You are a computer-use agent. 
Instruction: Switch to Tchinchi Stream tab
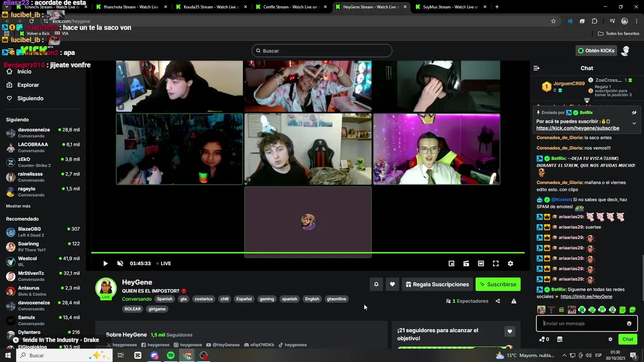click(x=50, y=7)
